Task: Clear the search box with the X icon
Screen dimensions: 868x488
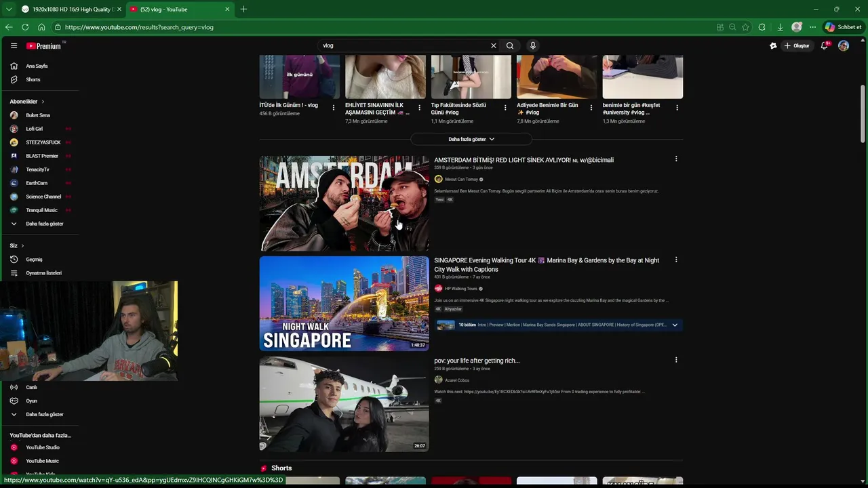Action: [493, 45]
